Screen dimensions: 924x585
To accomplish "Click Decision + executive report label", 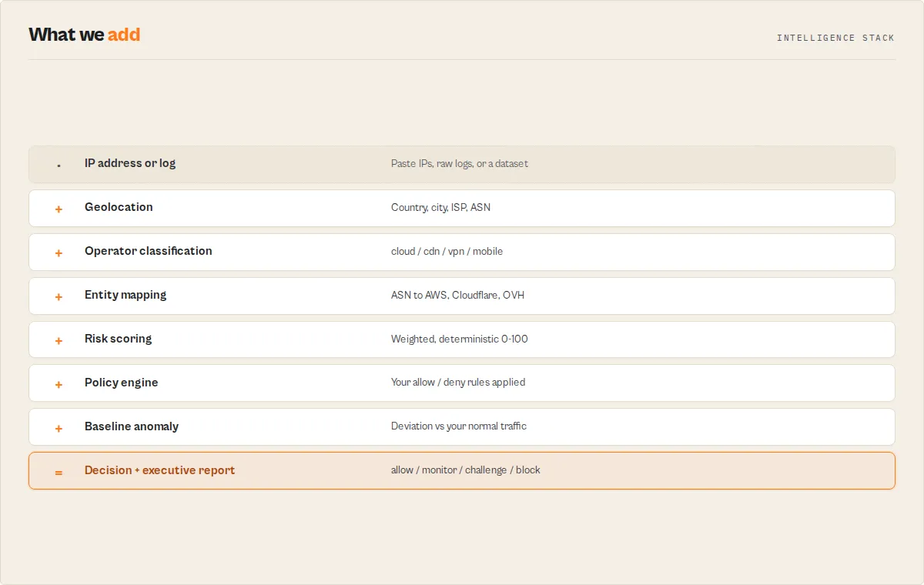I will click(x=159, y=470).
